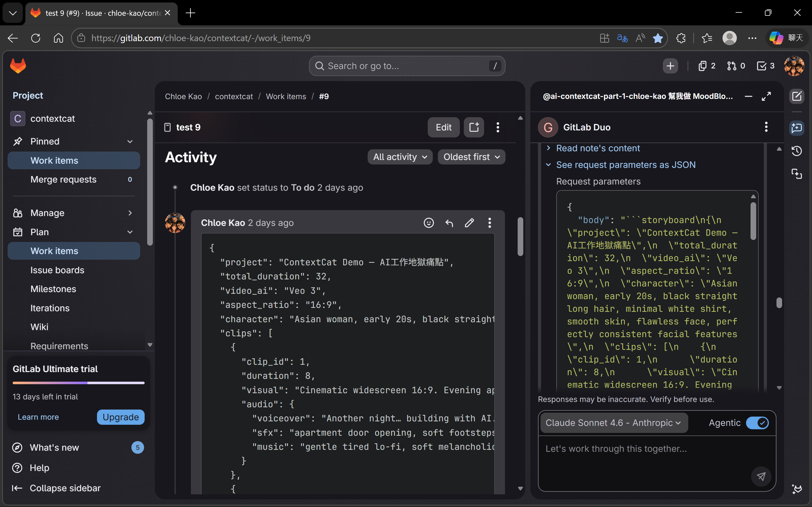Open Issue boards in sidebar
Viewport: 812px width, 507px height.
[58, 270]
